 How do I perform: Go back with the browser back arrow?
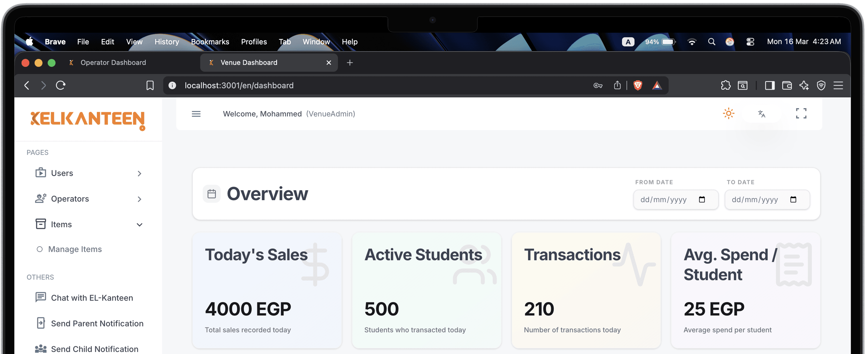[x=27, y=85]
